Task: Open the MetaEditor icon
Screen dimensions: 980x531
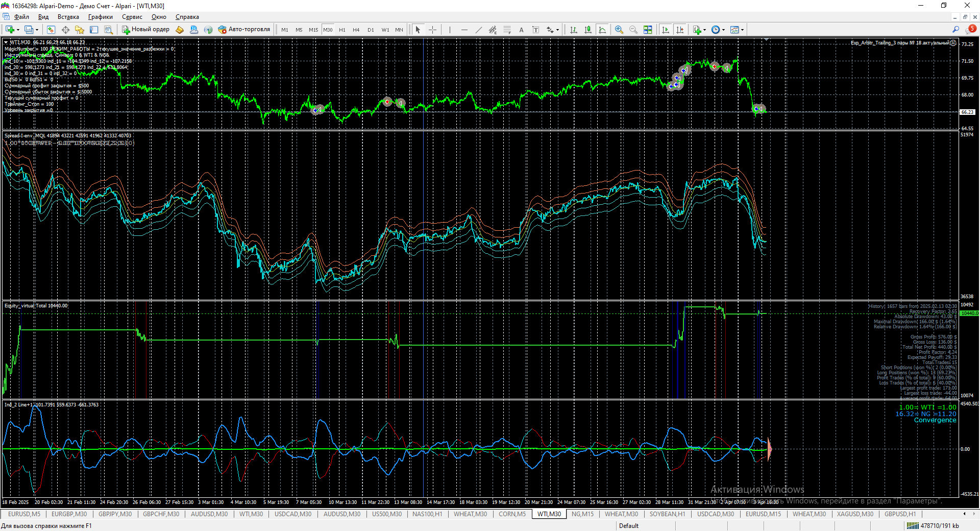Action: (x=180, y=30)
